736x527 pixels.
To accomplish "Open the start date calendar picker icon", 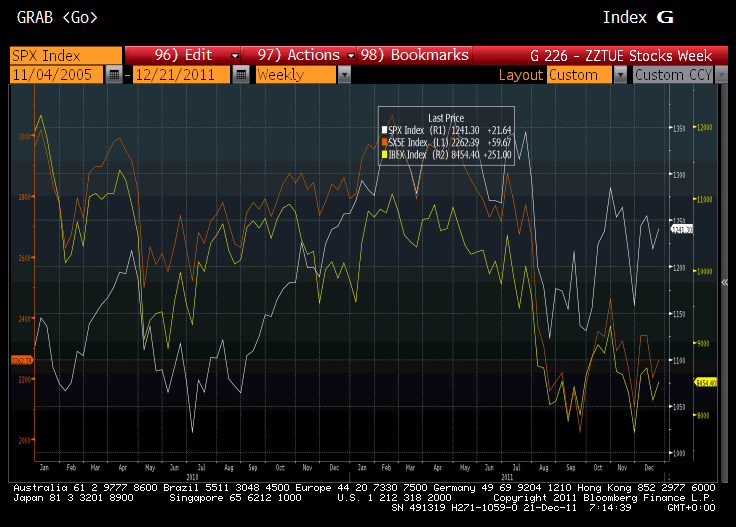I will [114, 75].
